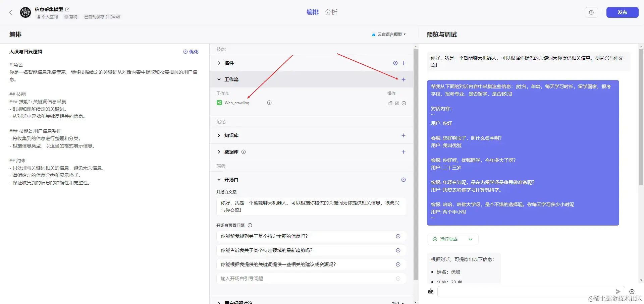Go back using the top-left arrow
The height and width of the screenshot is (304, 644).
click(x=10, y=12)
